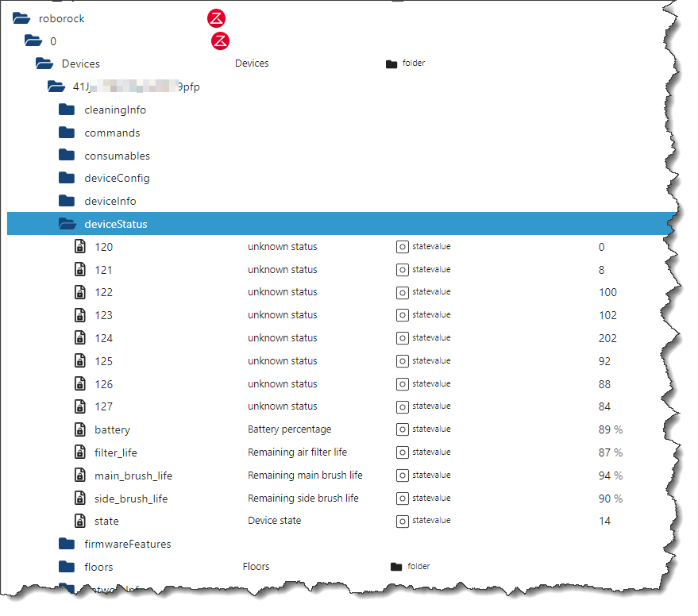The width and height of the screenshot is (698, 616).
Task: Click the file icon beside state
Action: [79, 521]
